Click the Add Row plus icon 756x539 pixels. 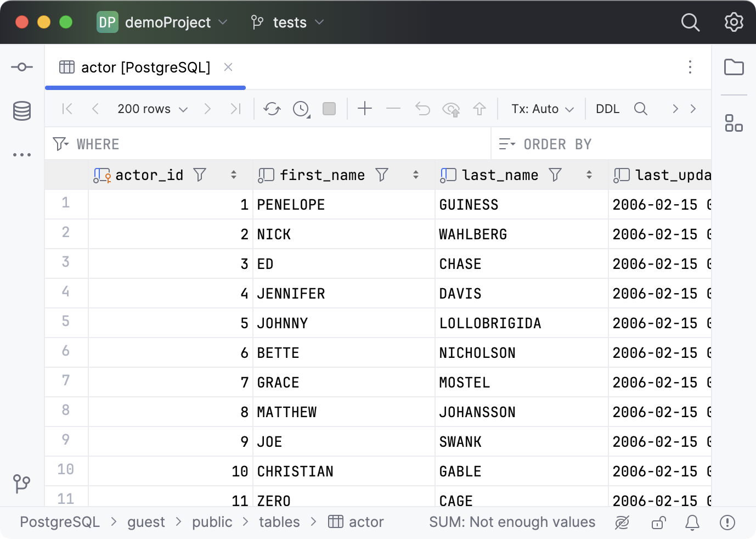coord(365,109)
